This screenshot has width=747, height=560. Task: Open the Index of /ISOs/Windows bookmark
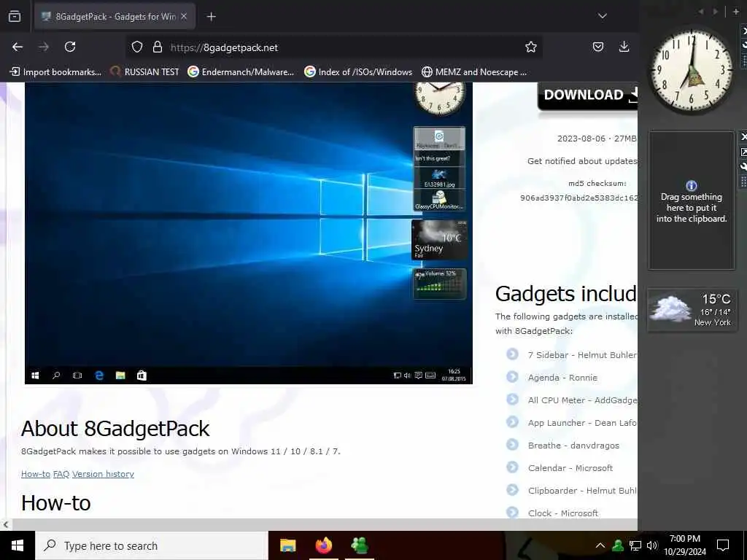coord(357,72)
